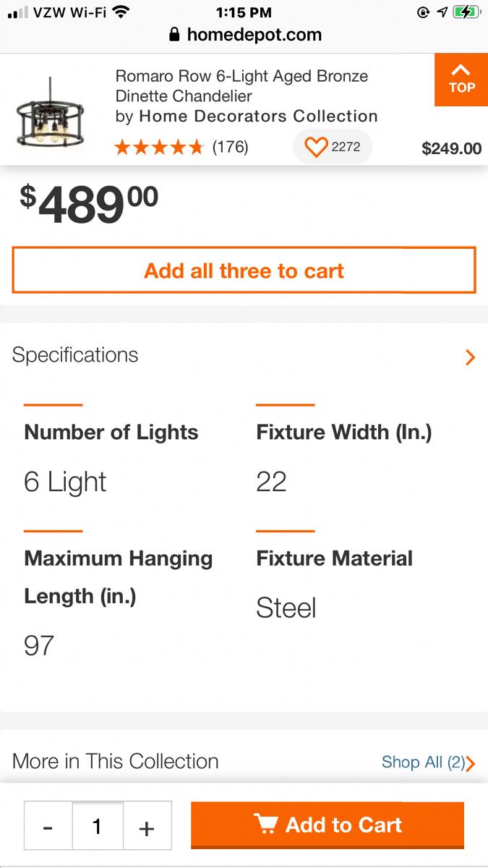Tap the heart favorite icon
This screenshot has width=488, height=868.
click(x=316, y=148)
